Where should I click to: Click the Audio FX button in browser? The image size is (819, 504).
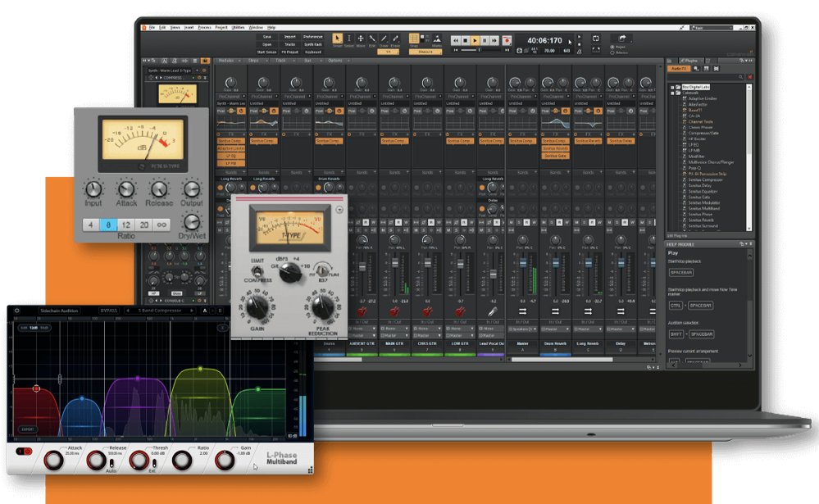coord(680,69)
